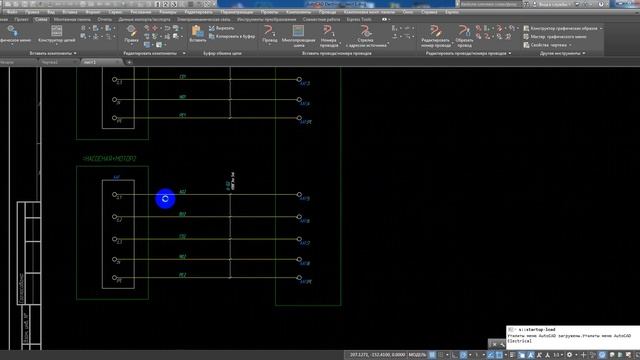This screenshot has width=640, height=360.
Task: Open the Справка menu
Action: [x=429, y=12]
